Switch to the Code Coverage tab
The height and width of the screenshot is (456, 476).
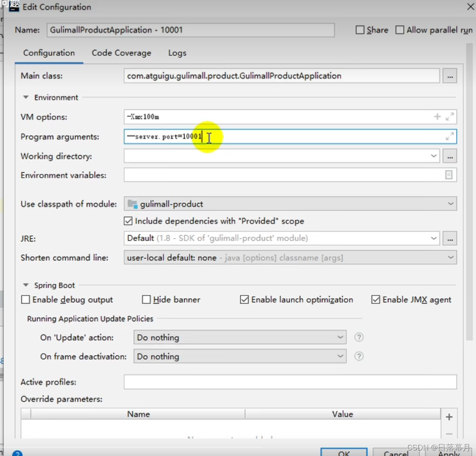(121, 53)
